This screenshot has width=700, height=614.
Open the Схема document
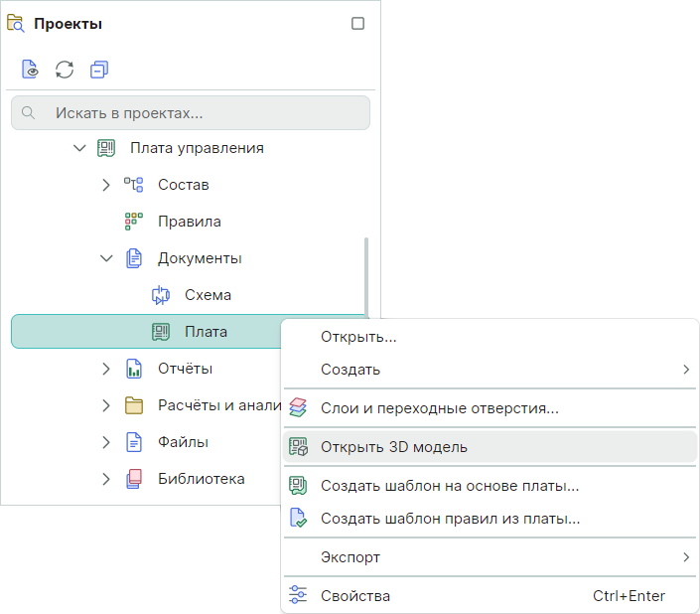pos(208,295)
